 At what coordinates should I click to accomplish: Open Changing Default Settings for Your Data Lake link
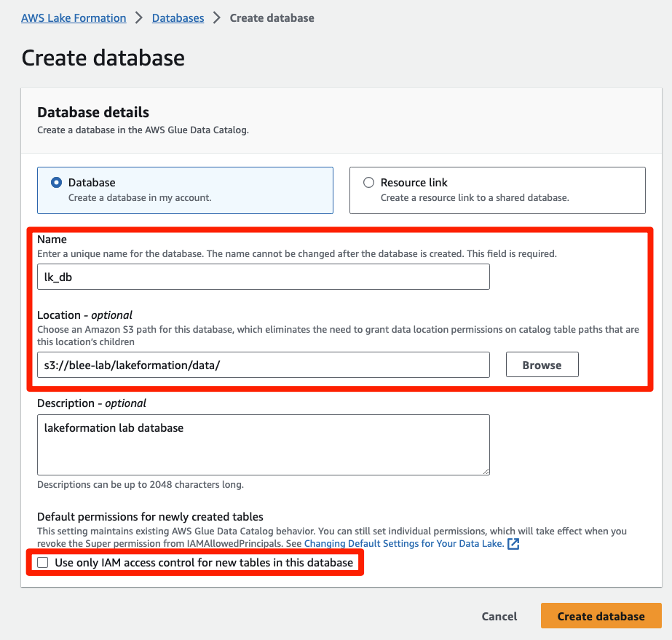404,544
